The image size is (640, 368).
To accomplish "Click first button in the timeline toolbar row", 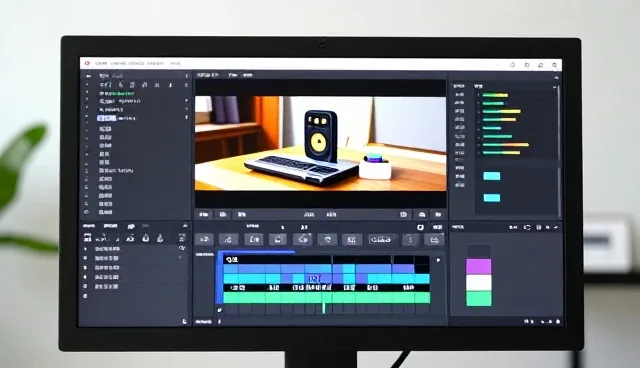I will [204, 239].
